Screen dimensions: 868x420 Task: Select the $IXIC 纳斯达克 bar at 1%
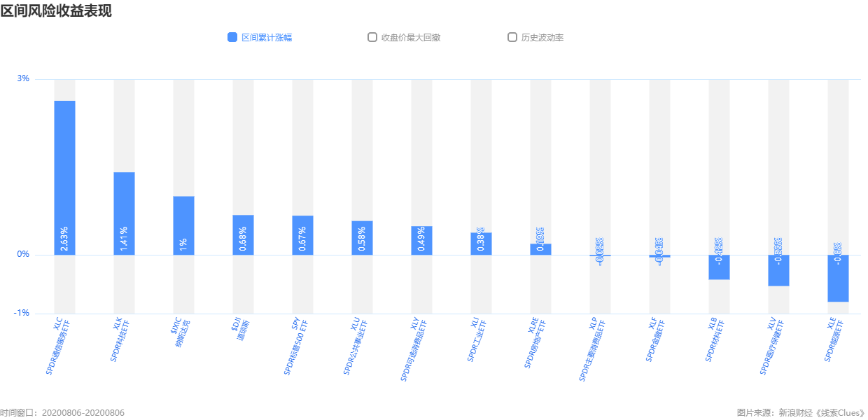[183, 225]
